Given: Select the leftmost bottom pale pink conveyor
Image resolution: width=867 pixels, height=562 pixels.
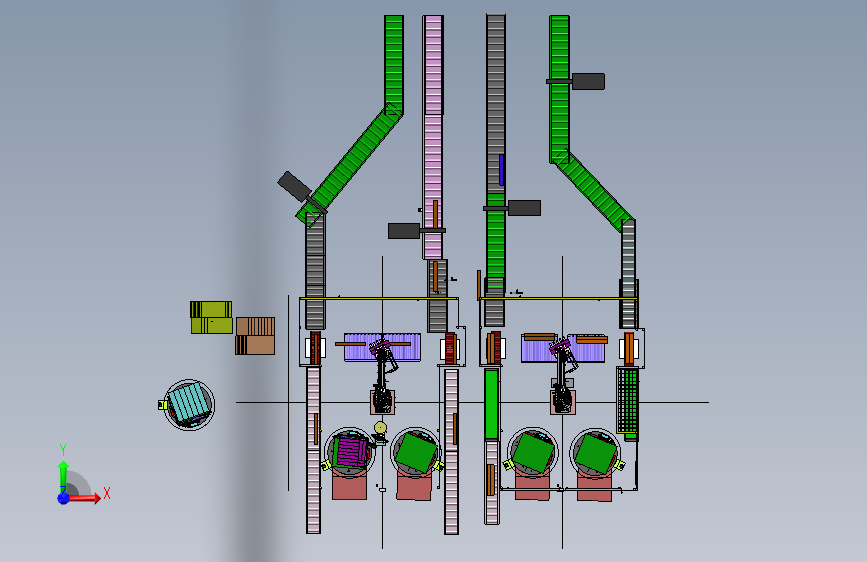Looking at the screenshot, I should [314, 451].
